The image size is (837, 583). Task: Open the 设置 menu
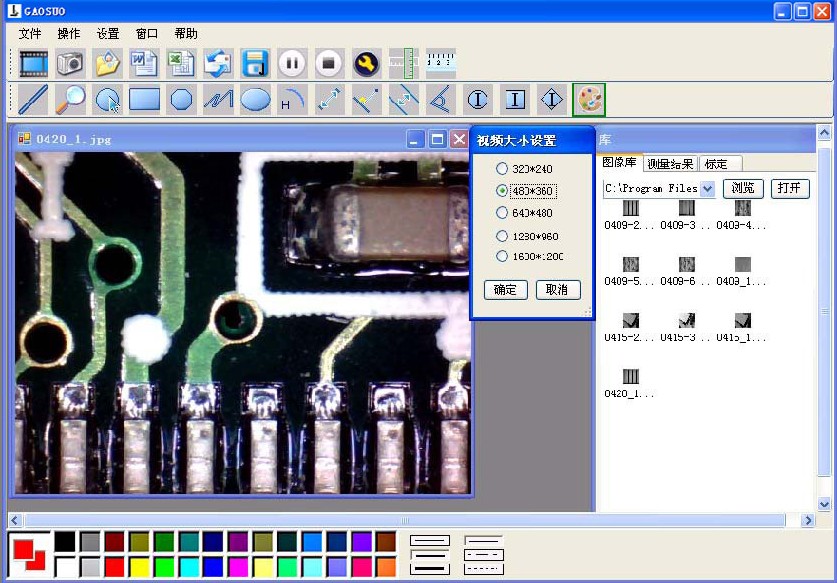pos(107,34)
